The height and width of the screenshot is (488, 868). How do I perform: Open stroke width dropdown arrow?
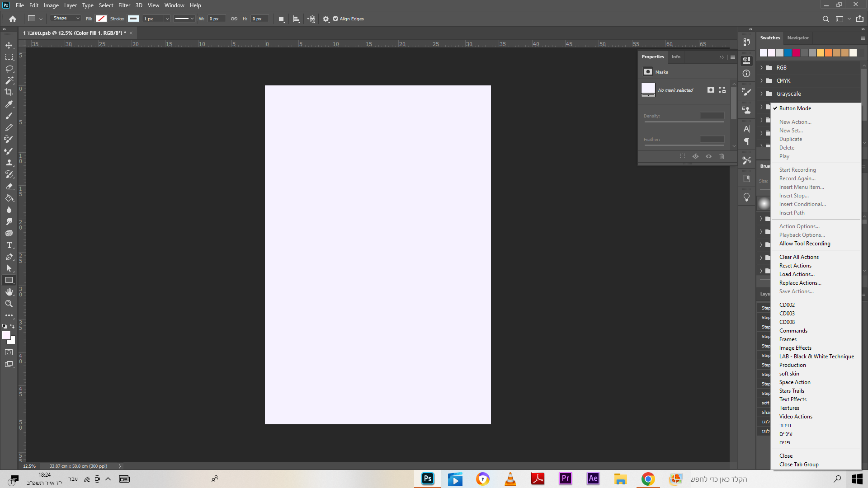pyautogui.click(x=167, y=19)
